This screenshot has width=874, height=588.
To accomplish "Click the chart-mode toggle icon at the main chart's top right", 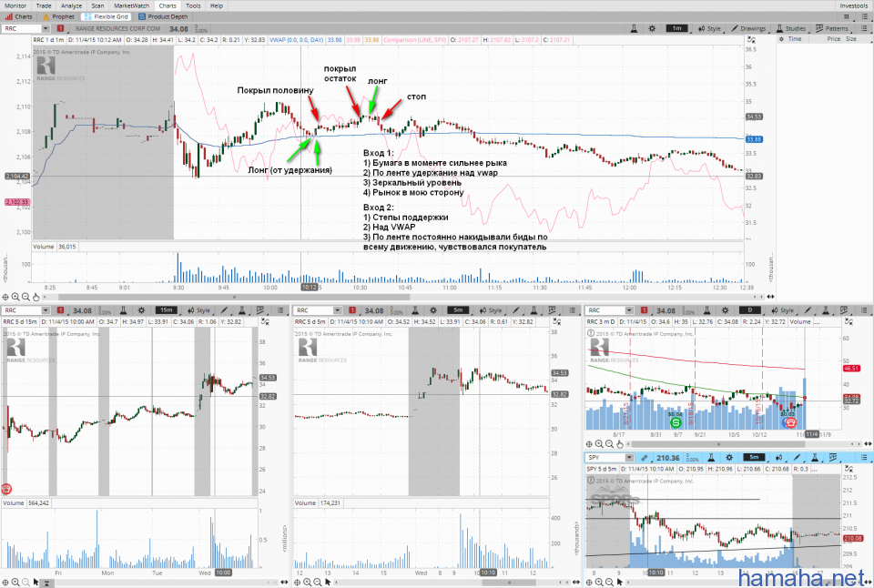I will coord(751,40).
